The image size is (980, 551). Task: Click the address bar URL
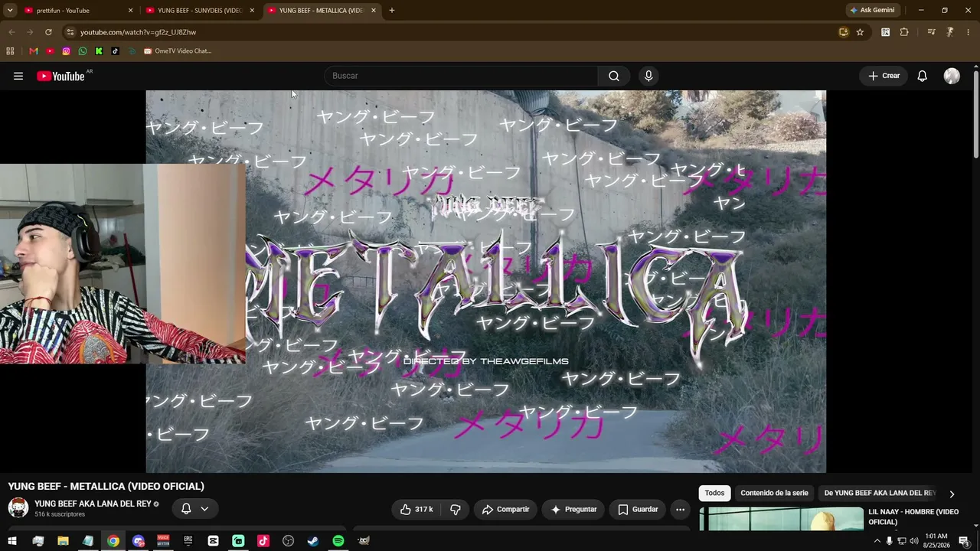coord(138,32)
